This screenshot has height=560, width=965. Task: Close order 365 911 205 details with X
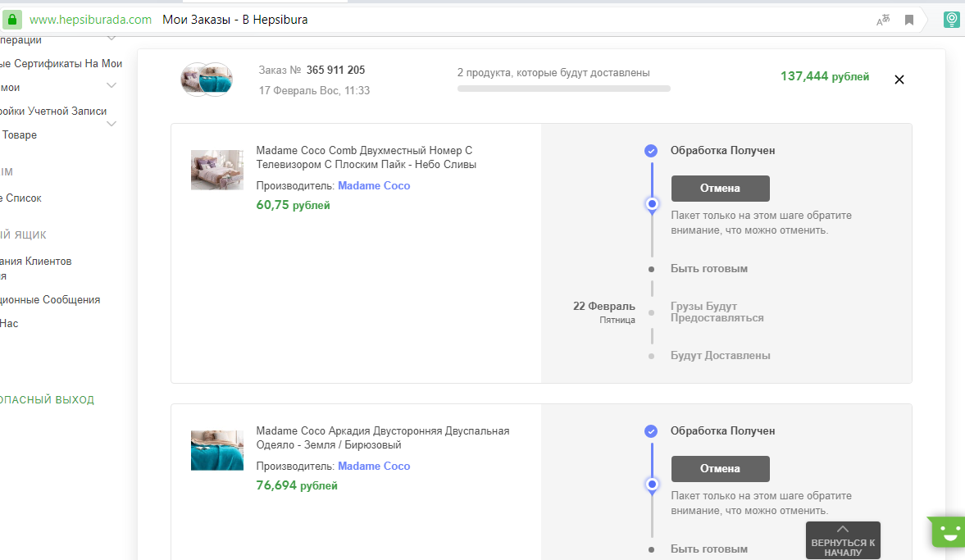tap(899, 80)
